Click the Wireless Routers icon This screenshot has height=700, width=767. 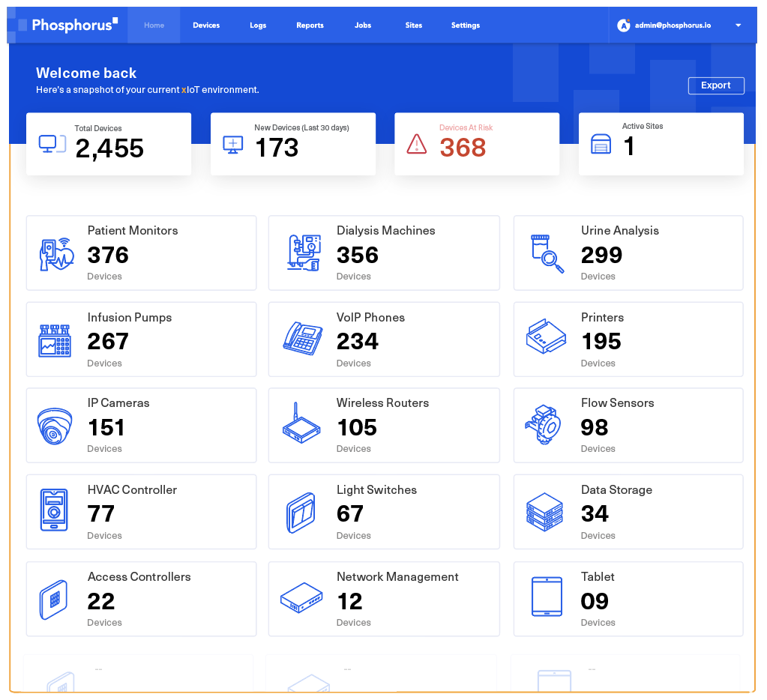pyautogui.click(x=301, y=424)
